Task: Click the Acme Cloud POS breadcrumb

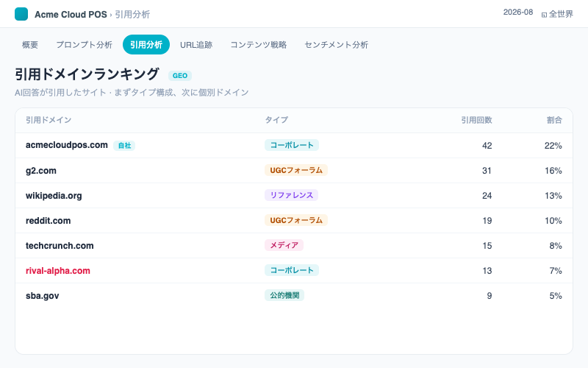Action: [x=71, y=14]
